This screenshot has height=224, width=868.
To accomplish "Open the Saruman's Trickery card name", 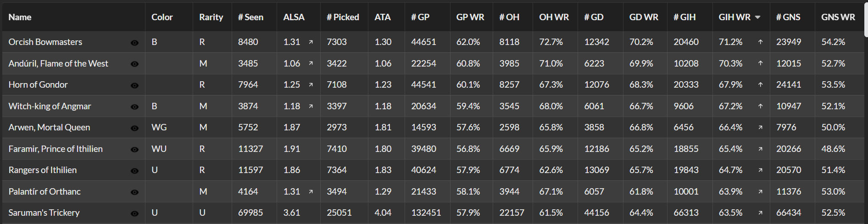I will (x=44, y=213).
